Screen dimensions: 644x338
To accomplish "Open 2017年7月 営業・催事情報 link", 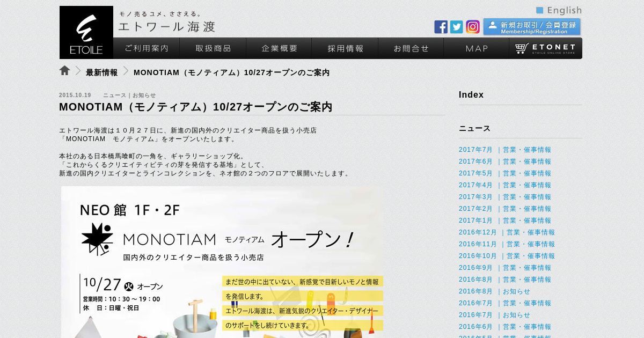I will pos(505,150).
